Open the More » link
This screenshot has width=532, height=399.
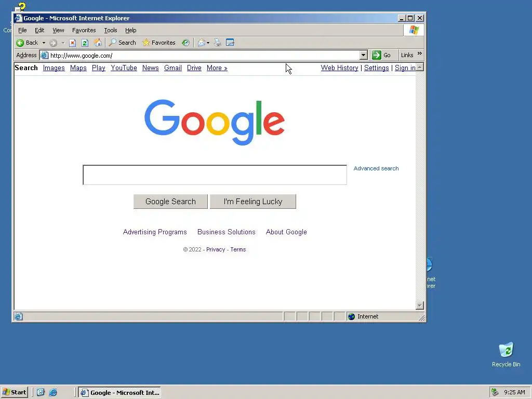pyautogui.click(x=217, y=68)
